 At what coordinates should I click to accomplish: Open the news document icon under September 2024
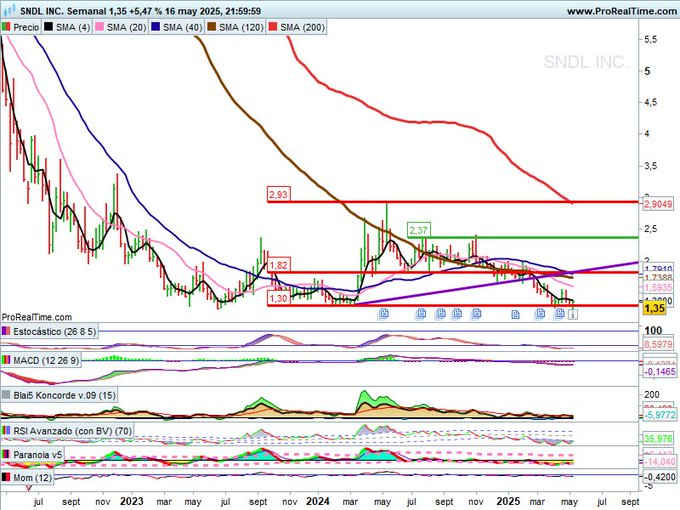point(441,314)
